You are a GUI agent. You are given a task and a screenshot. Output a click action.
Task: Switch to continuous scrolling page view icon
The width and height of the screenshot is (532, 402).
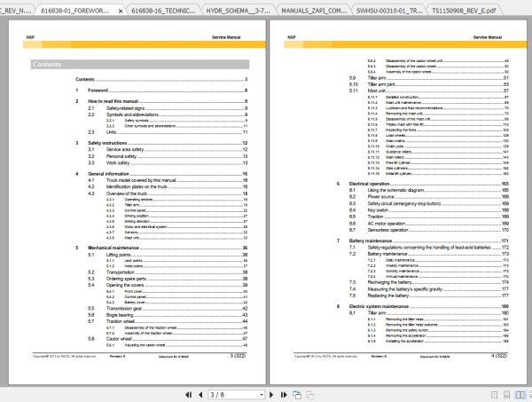click(x=507, y=395)
